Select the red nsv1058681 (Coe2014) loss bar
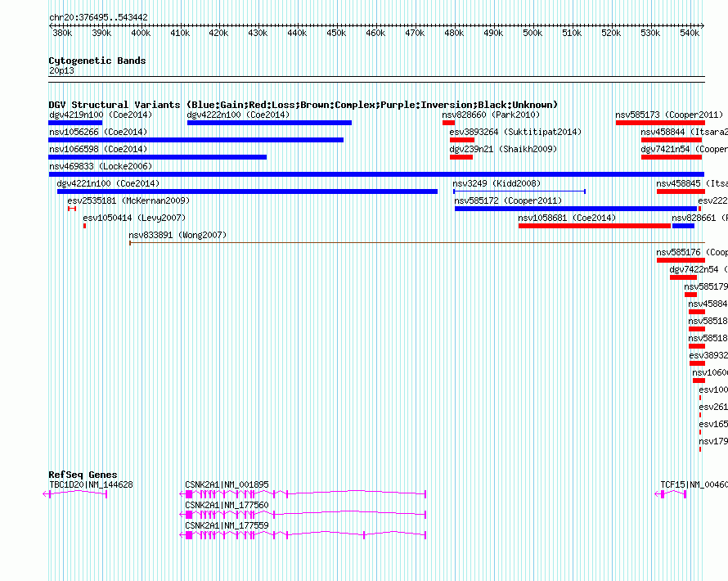This screenshot has height=581, width=728. 595,226
